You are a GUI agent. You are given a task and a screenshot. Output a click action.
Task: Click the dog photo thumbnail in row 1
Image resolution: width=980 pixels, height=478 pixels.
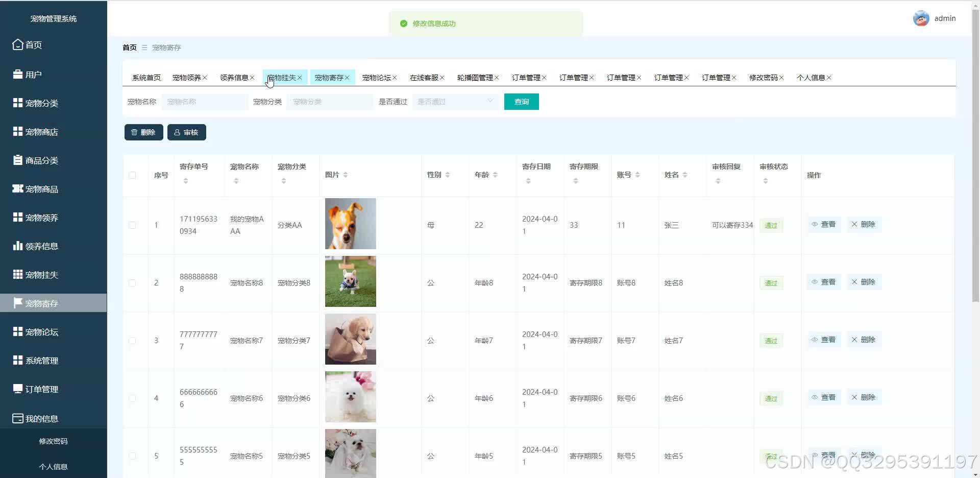pyautogui.click(x=350, y=224)
